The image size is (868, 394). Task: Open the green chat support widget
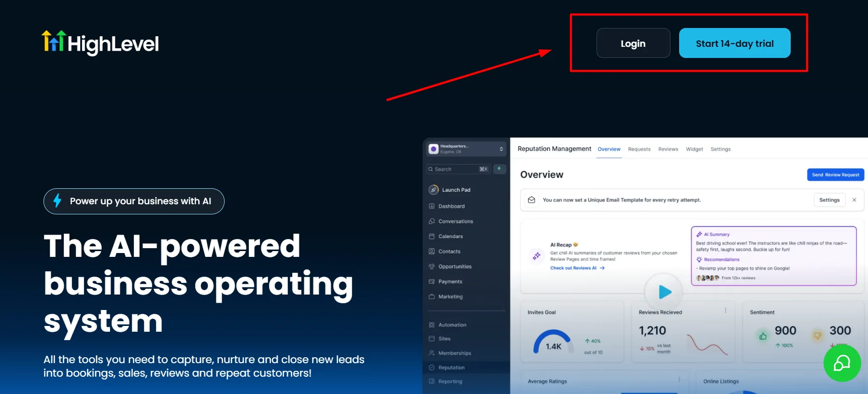pos(842,363)
